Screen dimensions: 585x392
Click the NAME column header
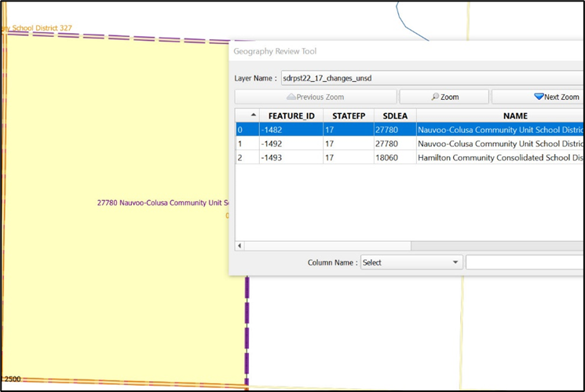(514, 115)
